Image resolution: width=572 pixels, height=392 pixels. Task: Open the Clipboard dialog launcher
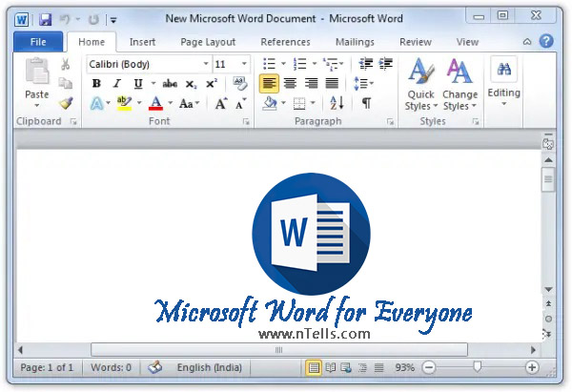coord(73,122)
